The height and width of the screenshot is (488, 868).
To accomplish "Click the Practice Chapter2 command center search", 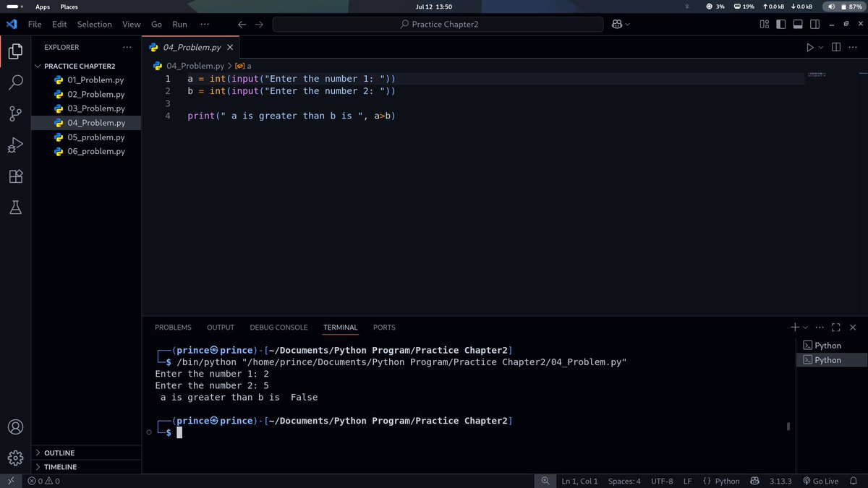I will click(438, 24).
